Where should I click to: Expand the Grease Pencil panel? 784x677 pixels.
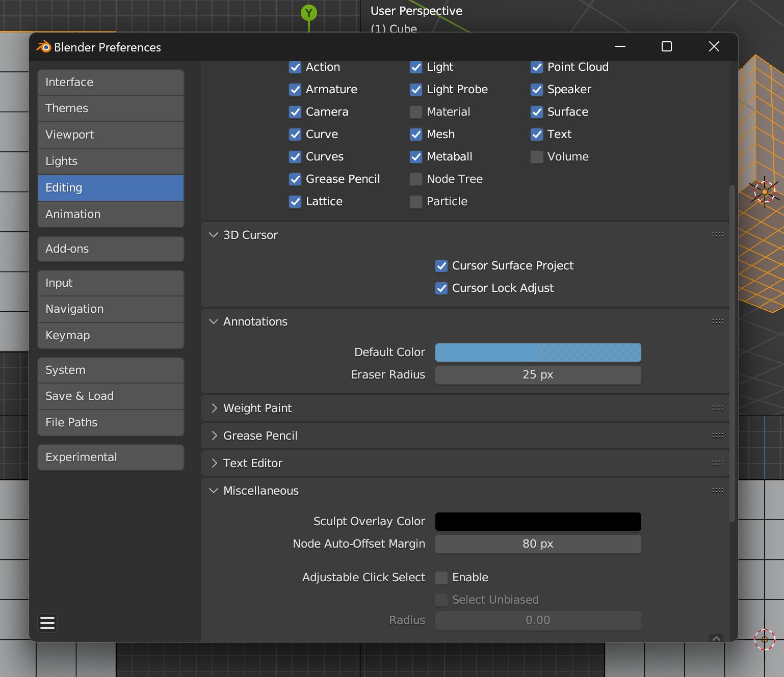click(214, 436)
